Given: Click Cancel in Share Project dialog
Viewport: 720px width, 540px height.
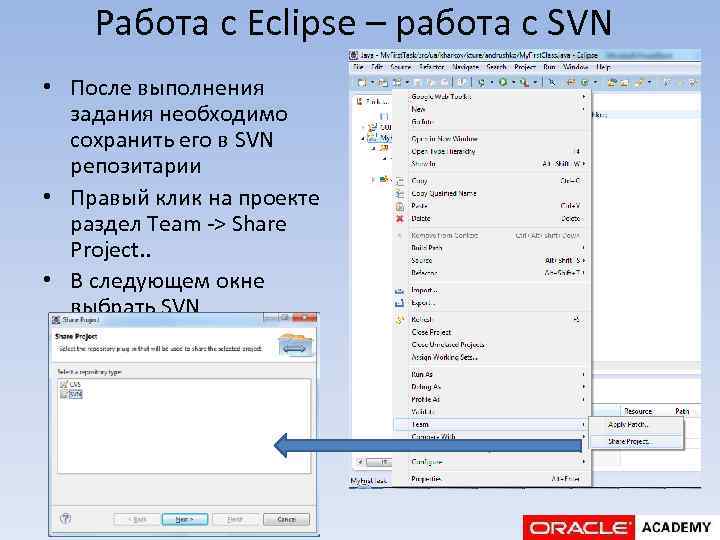Looking at the screenshot, I should pyautogui.click(x=286, y=519).
